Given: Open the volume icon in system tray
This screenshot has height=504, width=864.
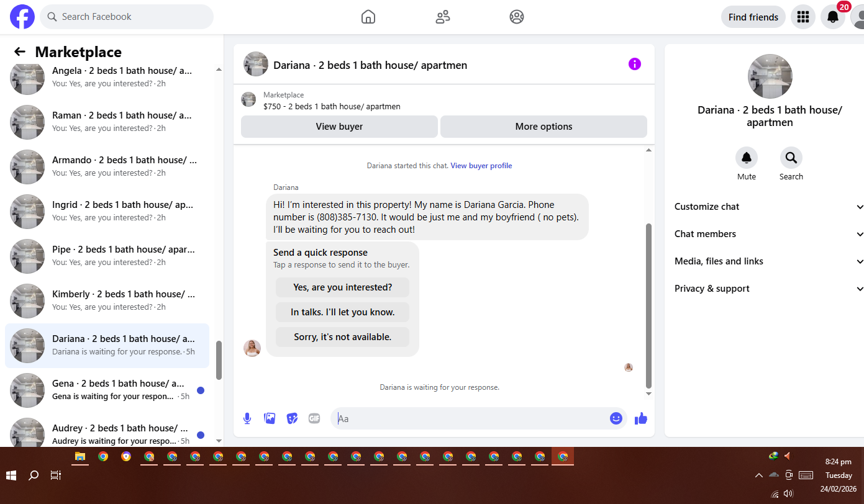Looking at the screenshot, I should pos(788,493).
